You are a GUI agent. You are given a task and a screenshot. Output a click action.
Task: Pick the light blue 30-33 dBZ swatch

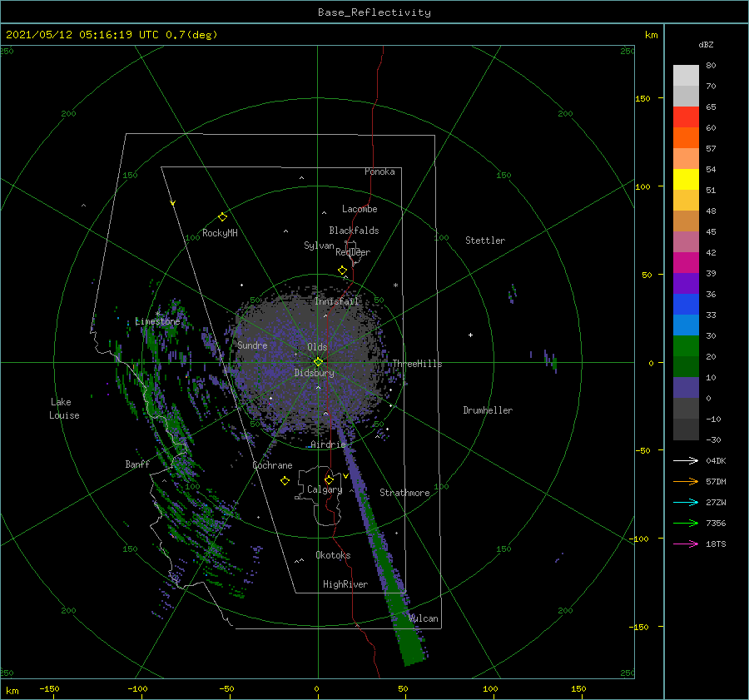686,325
